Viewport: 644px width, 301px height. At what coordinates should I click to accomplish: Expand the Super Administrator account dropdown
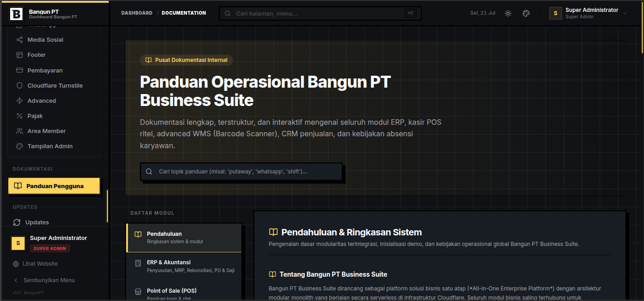[588, 13]
